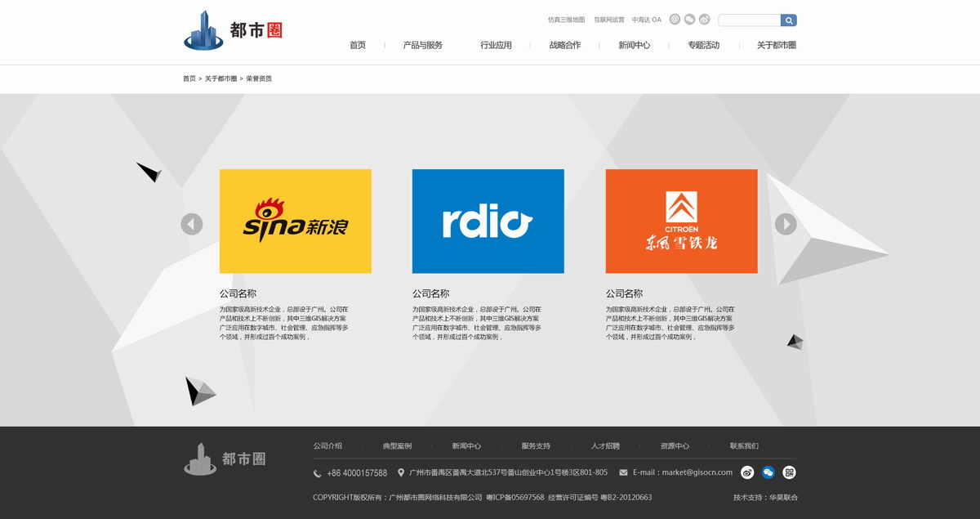The image size is (980, 519).
Task: Open the 新闻中心 top navigation item
Action: (634, 46)
